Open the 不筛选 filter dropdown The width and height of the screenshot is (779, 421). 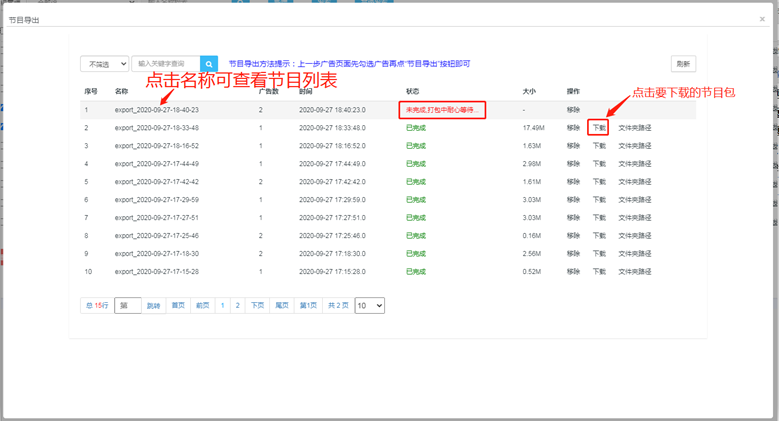click(x=104, y=64)
